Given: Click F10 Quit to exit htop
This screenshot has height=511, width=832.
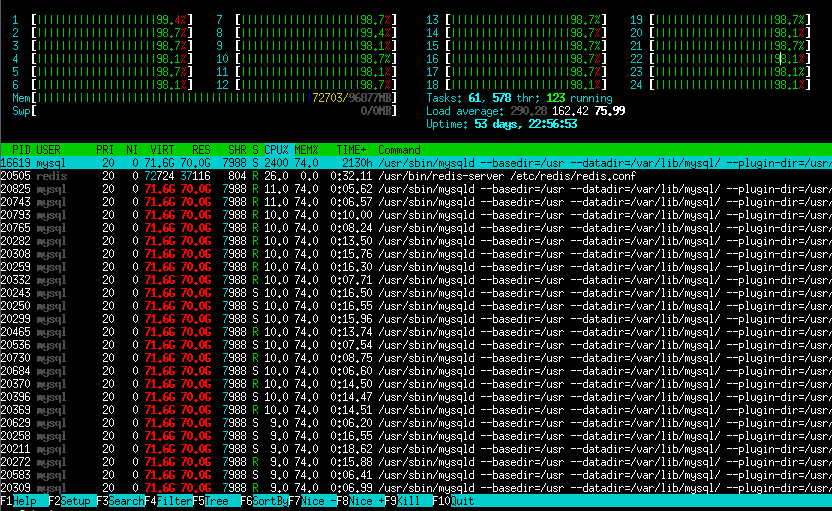Looking at the screenshot, I should point(454,501).
